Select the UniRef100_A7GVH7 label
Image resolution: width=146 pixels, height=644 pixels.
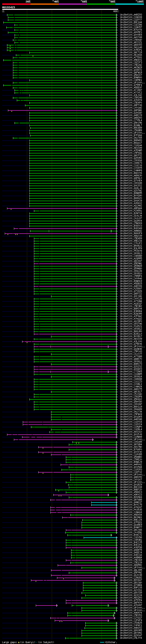click(x=131, y=605)
